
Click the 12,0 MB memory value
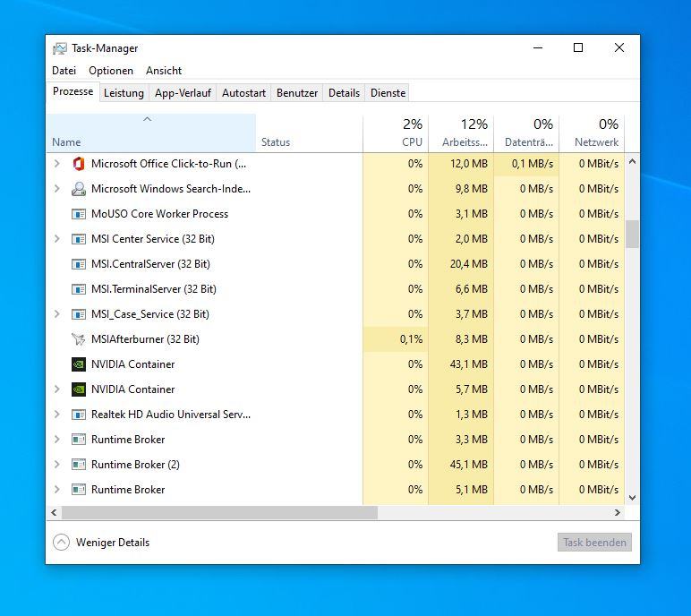(x=468, y=164)
